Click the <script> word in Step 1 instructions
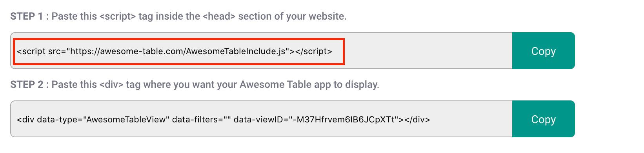Viewport: 644px width, 153px height. 118,16
